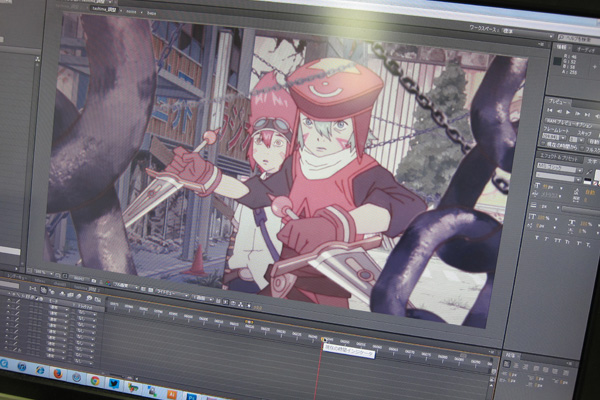Open the font family dropdown in character panel
This screenshot has height=400, width=600.
(x=559, y=167)
